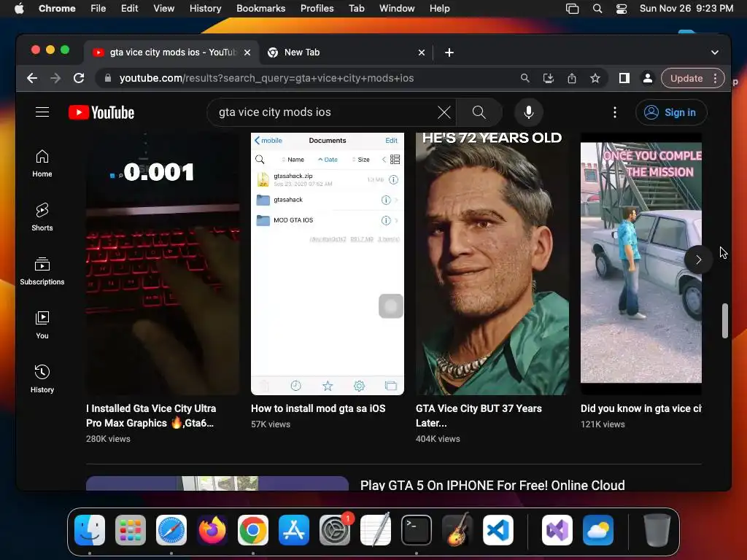
Task: Click 'GTA Vice City BUT 37 Years Later' title
Action: [x=479, y=416]
